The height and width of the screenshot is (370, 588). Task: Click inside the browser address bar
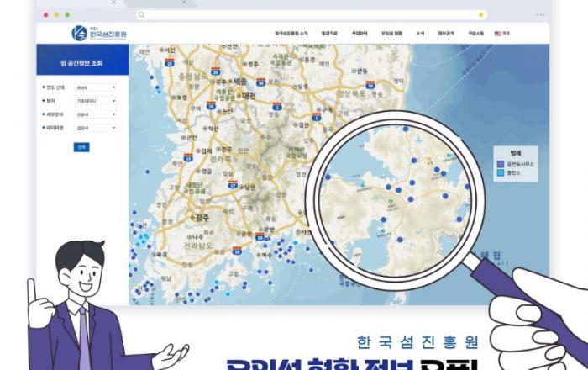pos(312,14)
